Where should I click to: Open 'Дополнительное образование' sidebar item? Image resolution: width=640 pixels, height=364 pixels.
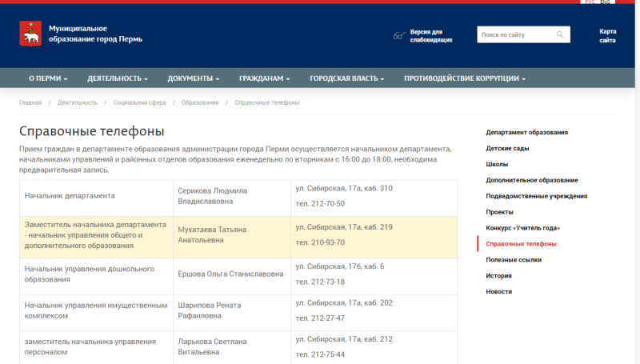[x=532, y=180]
